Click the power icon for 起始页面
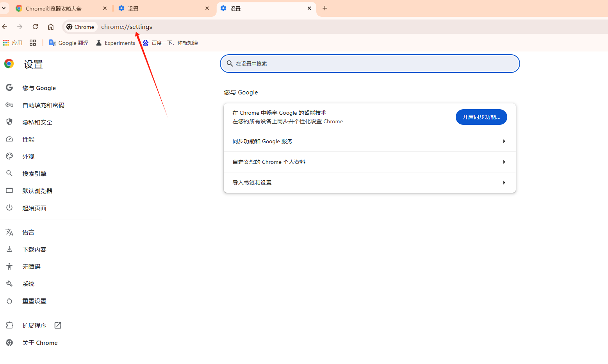608x364 pixels. [9, 208]
